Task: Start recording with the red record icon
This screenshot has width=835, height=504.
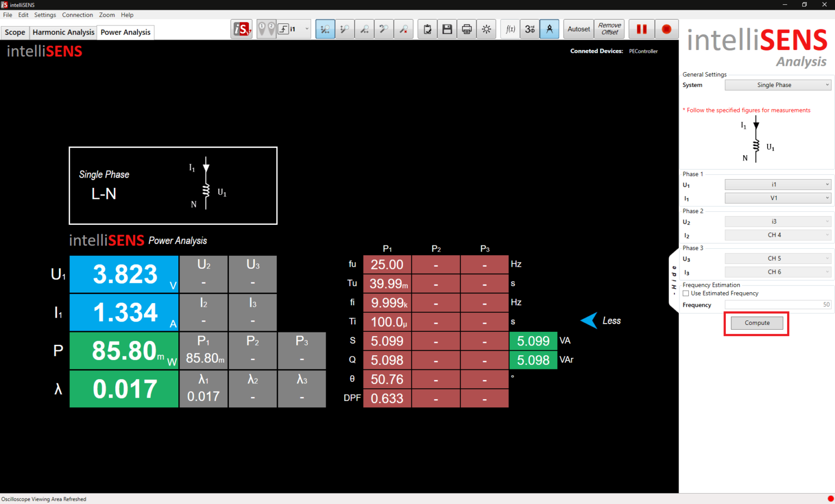Action: click(x=666, y=29)
